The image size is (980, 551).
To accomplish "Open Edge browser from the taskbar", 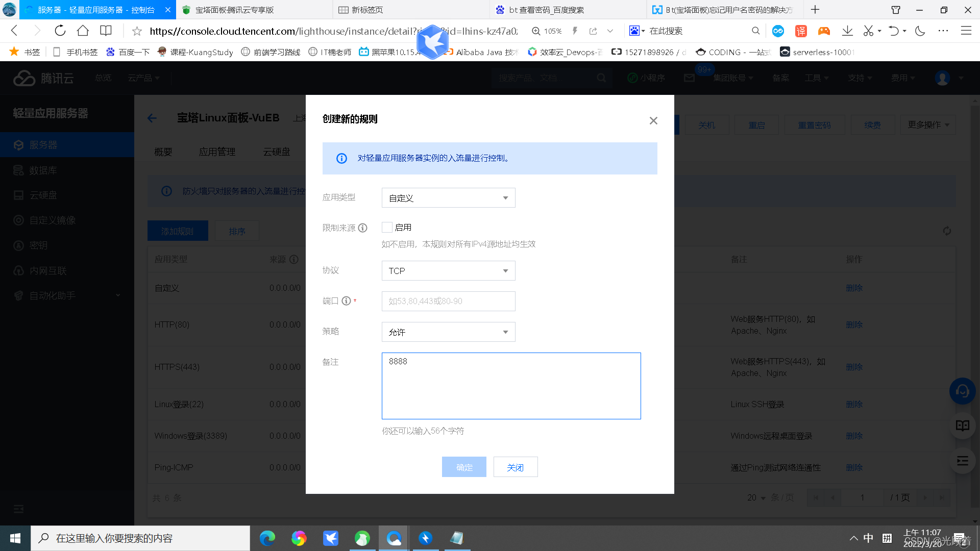I will (x=267, y=538).
